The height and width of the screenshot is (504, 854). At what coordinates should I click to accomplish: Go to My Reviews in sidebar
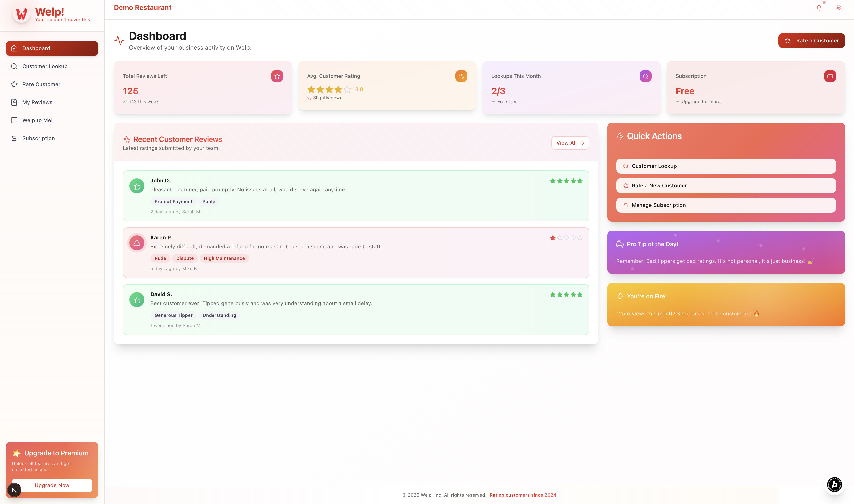pos(37,103)
